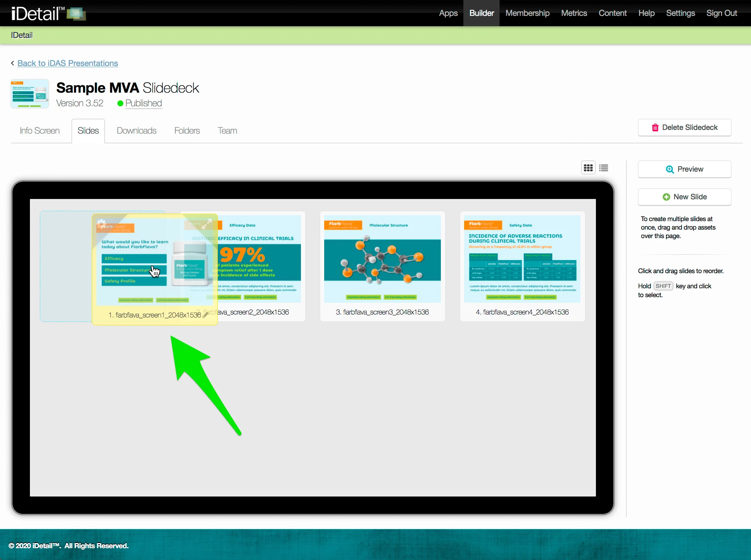Viewport: 751px width, 560px height.
Task: Add a New Slide
Action: (684, 197)
